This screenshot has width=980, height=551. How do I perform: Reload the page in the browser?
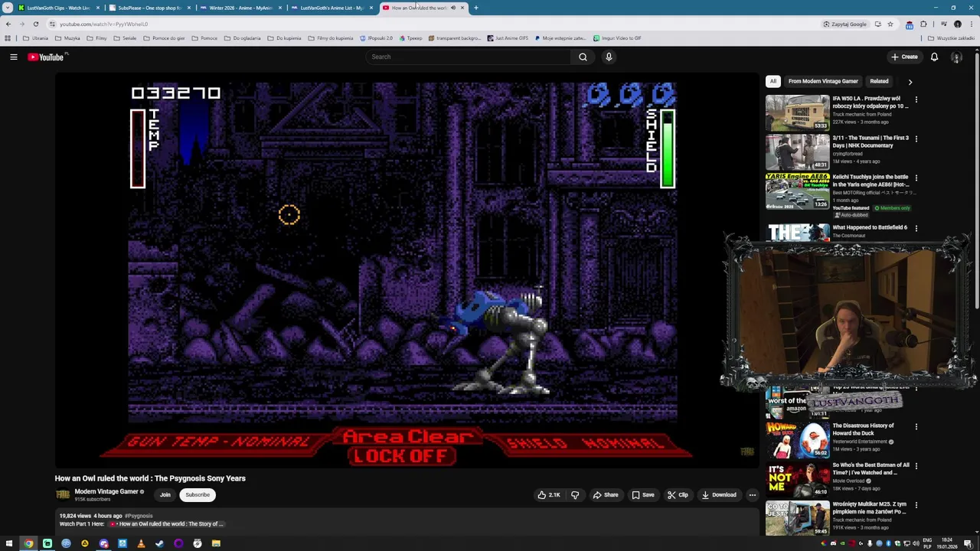(x=35, y=24)
